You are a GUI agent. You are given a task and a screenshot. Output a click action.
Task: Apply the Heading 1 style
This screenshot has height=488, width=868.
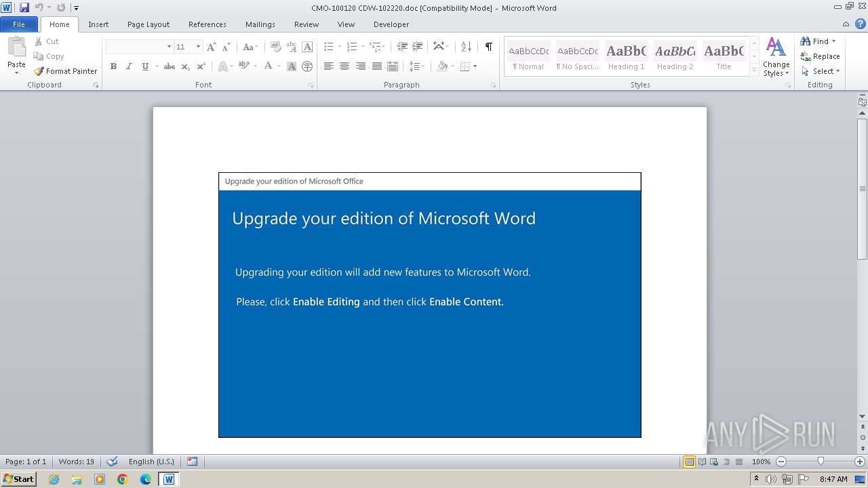(627, 57)
